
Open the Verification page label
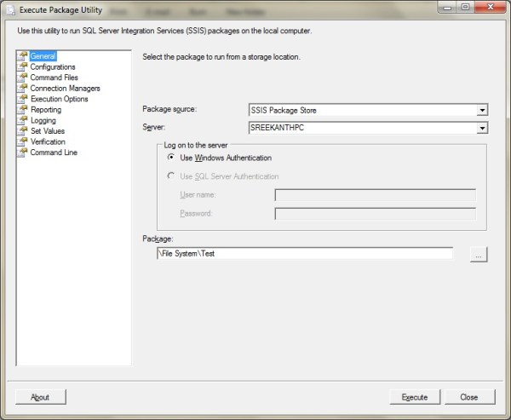[x=48, y=142]
